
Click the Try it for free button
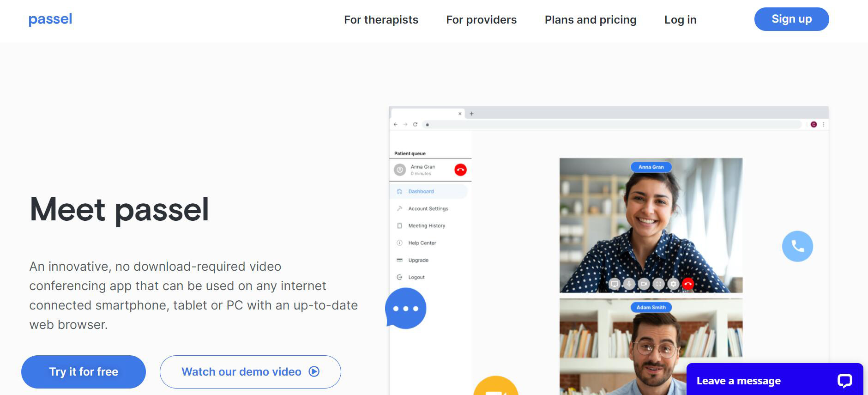click(x=84, y=372)
